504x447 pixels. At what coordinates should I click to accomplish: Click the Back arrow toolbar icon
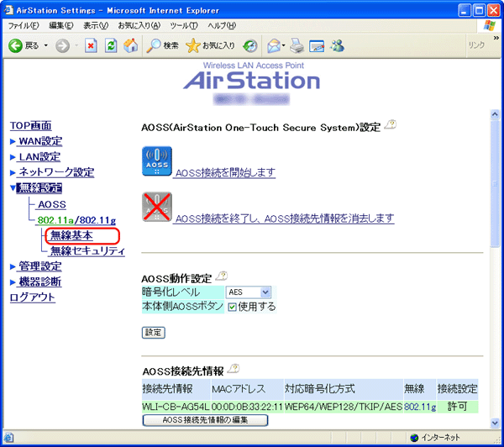click(15, 46)
